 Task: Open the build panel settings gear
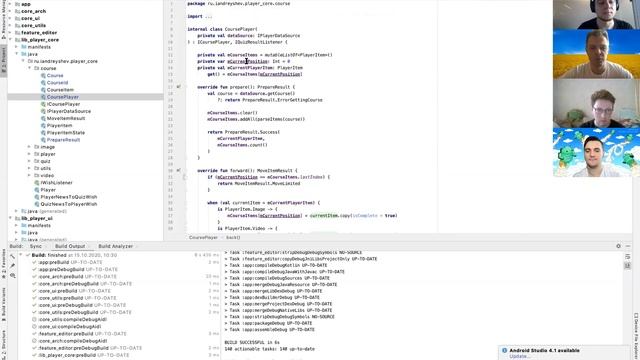pyautogui.click(x=618, y=246)
